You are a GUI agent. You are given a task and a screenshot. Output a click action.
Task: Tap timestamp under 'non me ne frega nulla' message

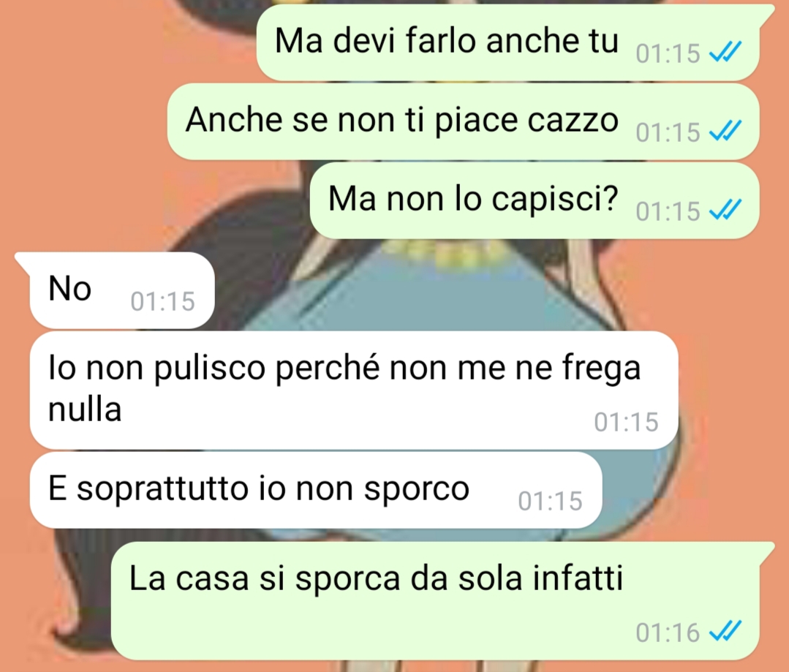(x=626, y=423)
